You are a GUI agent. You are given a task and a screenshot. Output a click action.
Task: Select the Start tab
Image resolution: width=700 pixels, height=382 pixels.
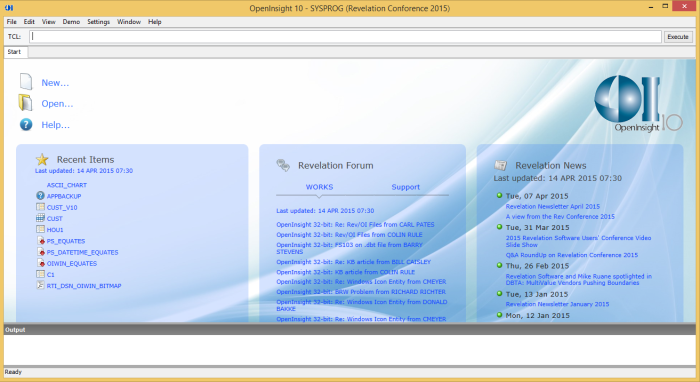click(15, 52)
